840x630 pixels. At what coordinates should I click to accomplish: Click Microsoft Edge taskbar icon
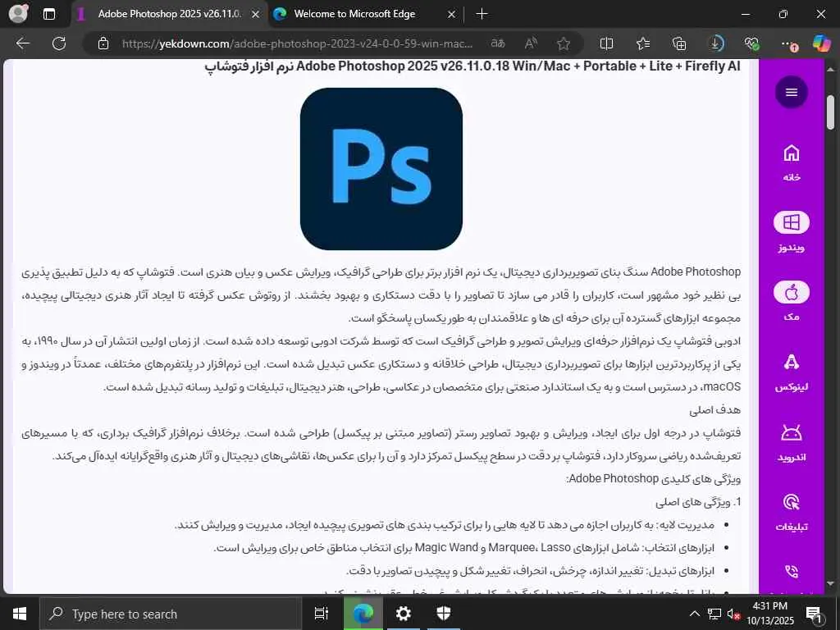[363, 614]
